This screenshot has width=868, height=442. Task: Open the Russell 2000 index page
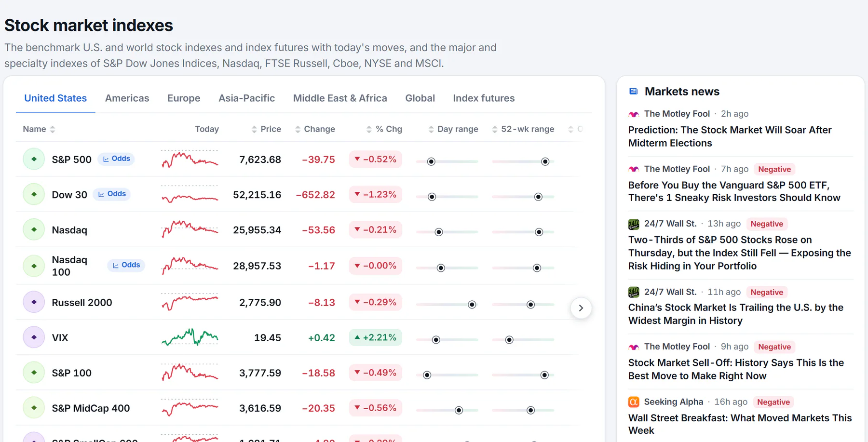82,303
